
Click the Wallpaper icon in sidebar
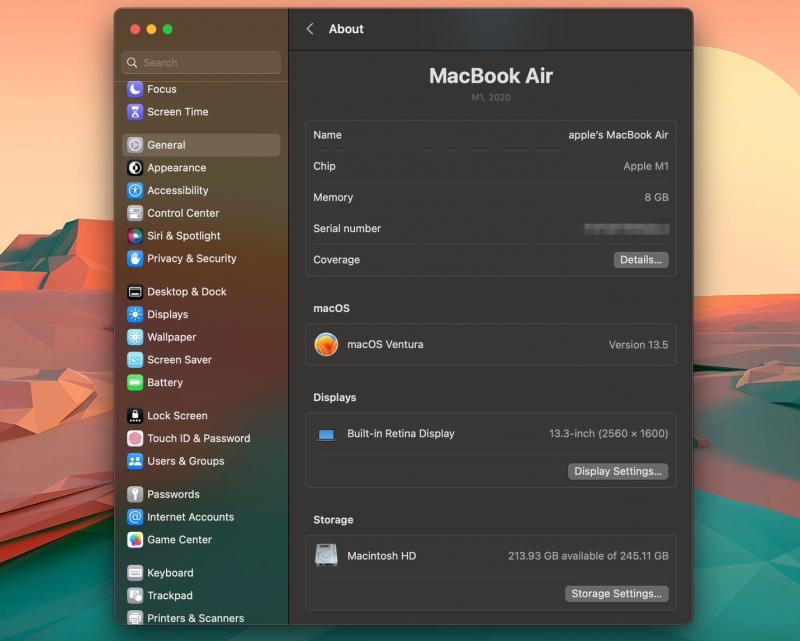pos(135,337)
